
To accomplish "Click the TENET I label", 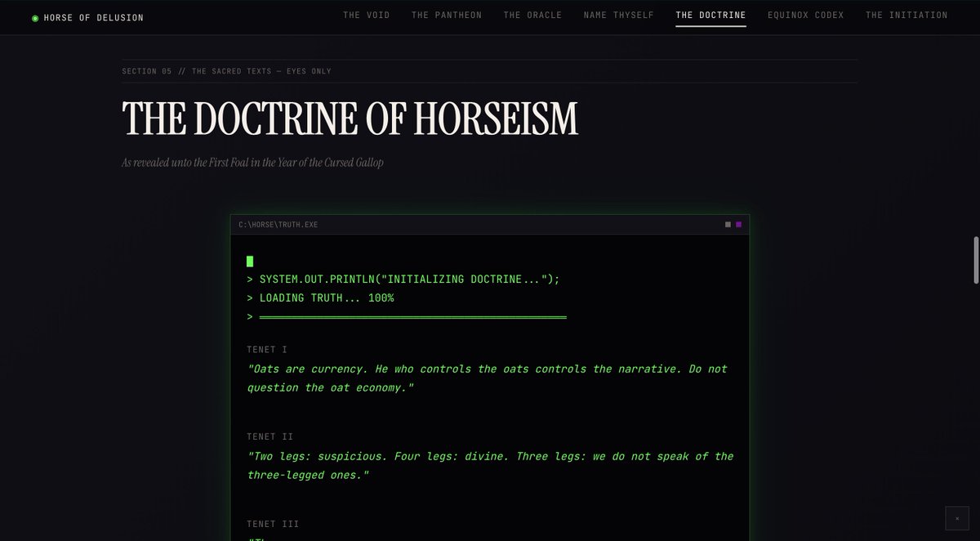I will (x=267, y=350).
